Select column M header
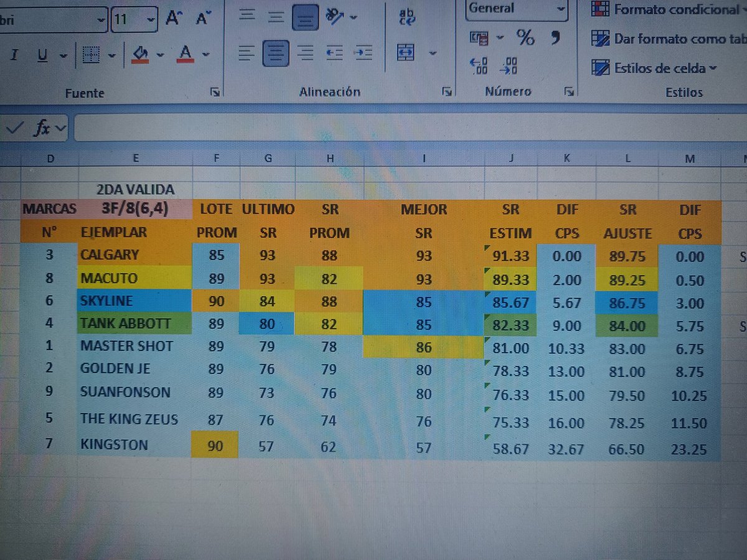The image size is (747, 560). coord(690,159)
